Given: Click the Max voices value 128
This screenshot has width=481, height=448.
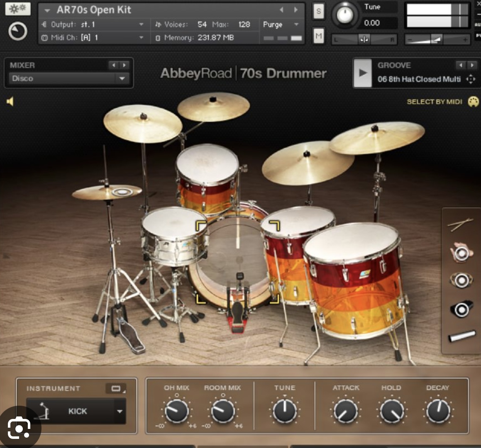Looking at the screenshot, I should coord(244,24).
